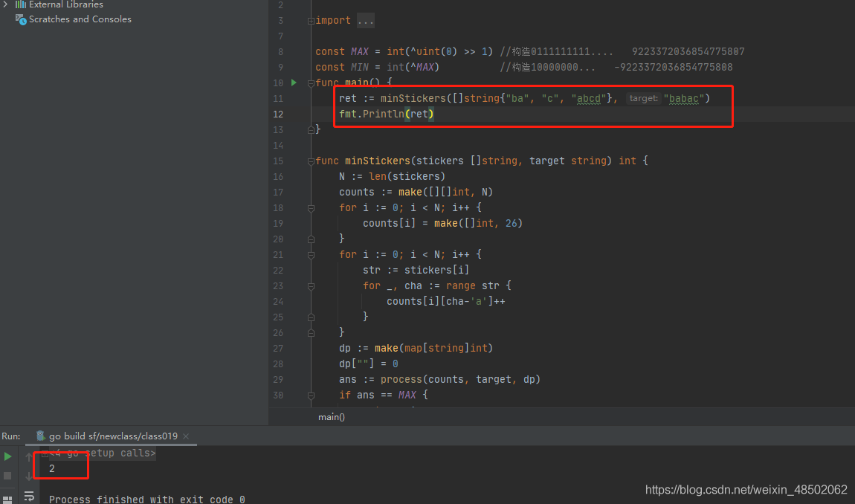
Task: Click minStickers call on line 11
Action: click(413, 99)
